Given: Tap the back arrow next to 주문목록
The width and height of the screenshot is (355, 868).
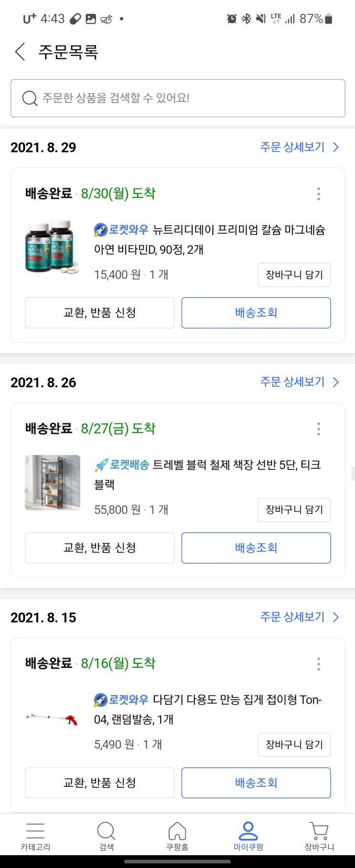Looking at the screenshot, I should click(x=20, y=52).
